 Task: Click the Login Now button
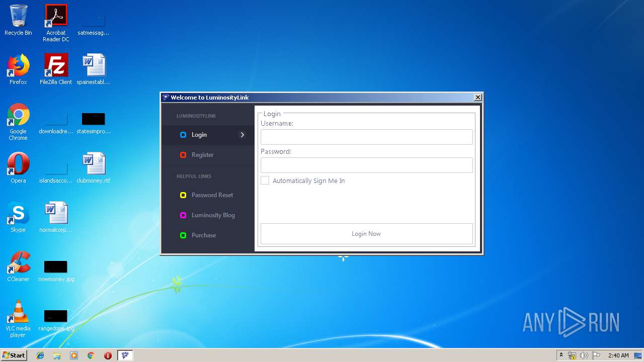point(366,234)
